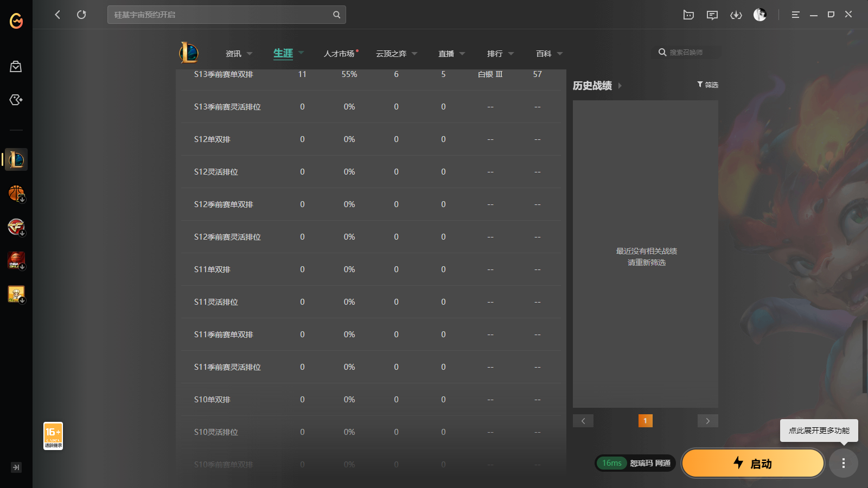Open the NBA2K Online sidebar icon
This screenshot has height=488, width=868.
(16, 260)
